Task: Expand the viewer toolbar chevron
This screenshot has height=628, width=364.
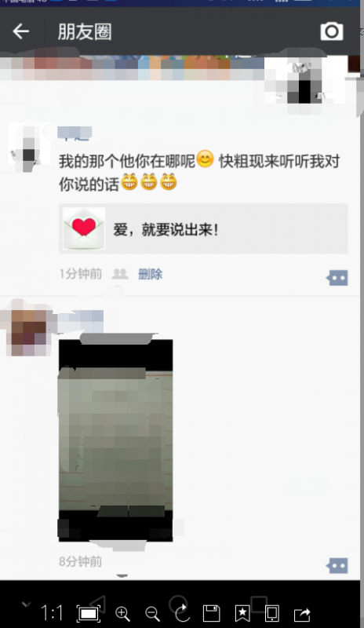Action: pyautogui.click(x=26, y=604)
